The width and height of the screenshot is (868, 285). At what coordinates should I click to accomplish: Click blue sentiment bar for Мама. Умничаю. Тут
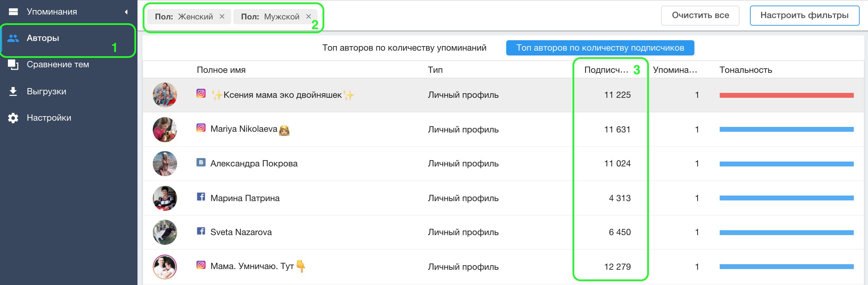click(x=786, y=267)
